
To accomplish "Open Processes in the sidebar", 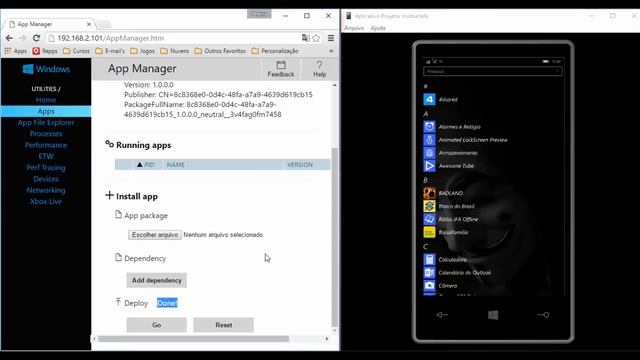I will pos(46,133).
